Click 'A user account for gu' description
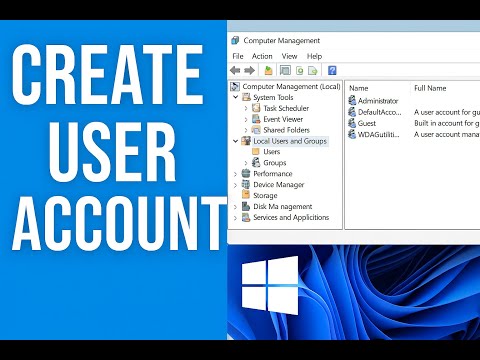The height and width of the screenshot is (360, 480). (447, 112)
